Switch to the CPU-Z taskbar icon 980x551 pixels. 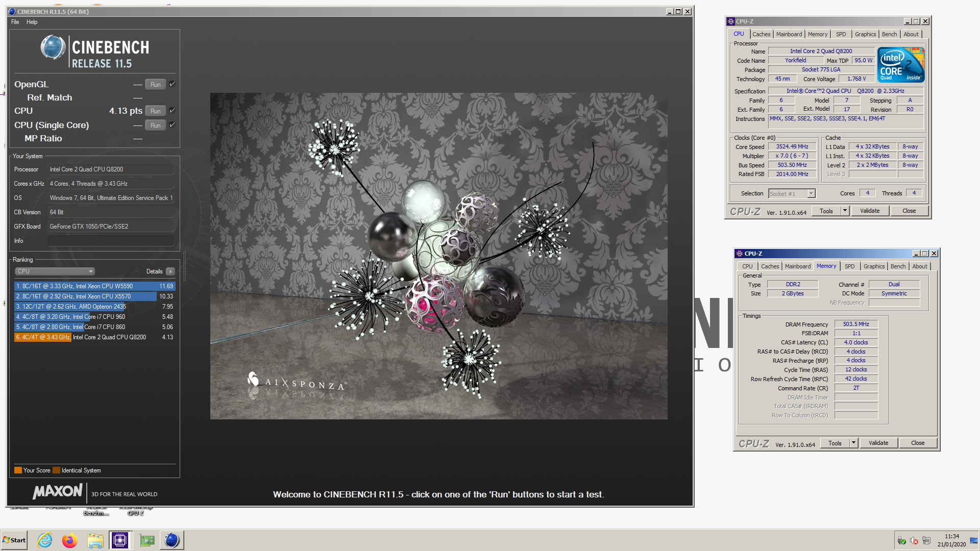tap(120, 540)
